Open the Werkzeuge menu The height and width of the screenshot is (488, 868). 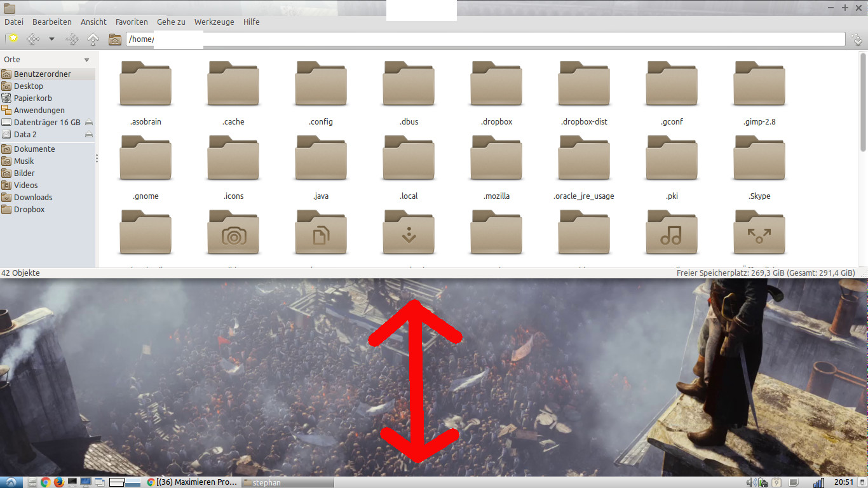pos(214,22)
